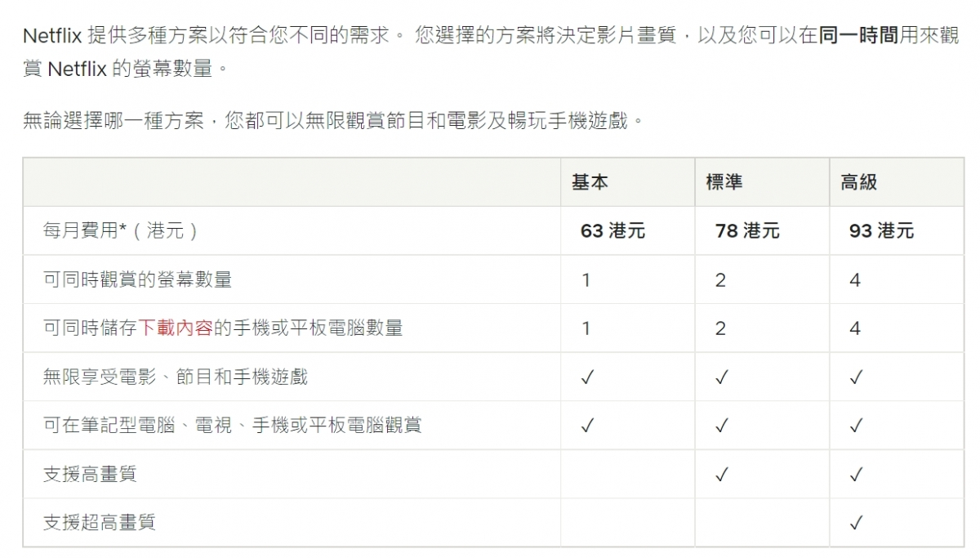Viewport: 980px width, 558px height.
Task: Click the 支援超高畫質 row label
Action: pyautogui.click(x=99, y=522)
